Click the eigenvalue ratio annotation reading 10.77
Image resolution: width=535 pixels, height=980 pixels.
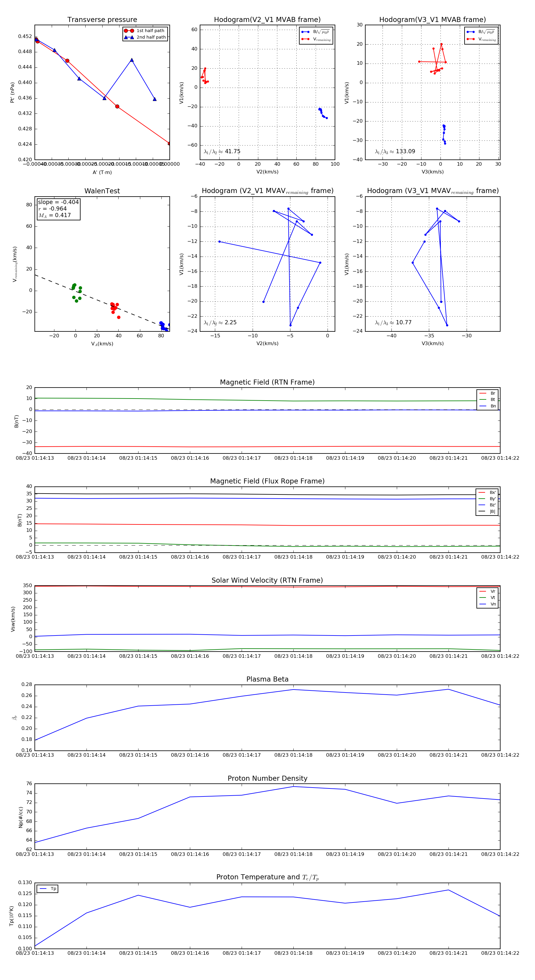(393, 323)
